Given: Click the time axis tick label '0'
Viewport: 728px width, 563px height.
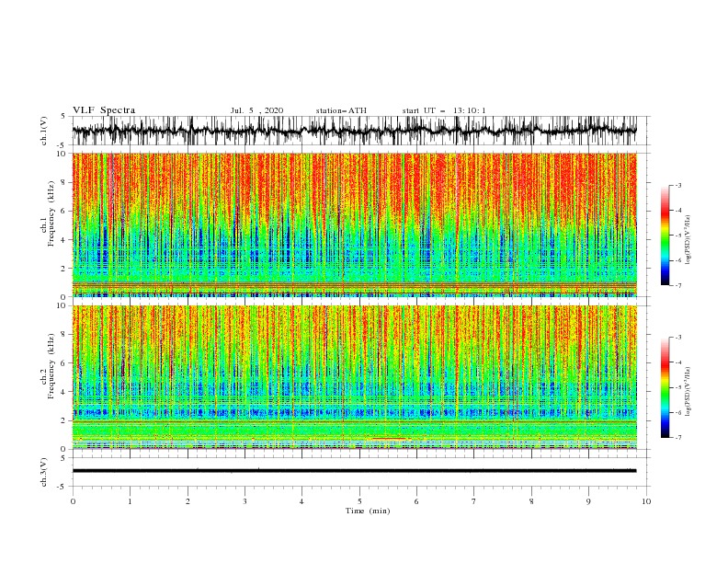Looking at the screenshot, I should 73,501.
